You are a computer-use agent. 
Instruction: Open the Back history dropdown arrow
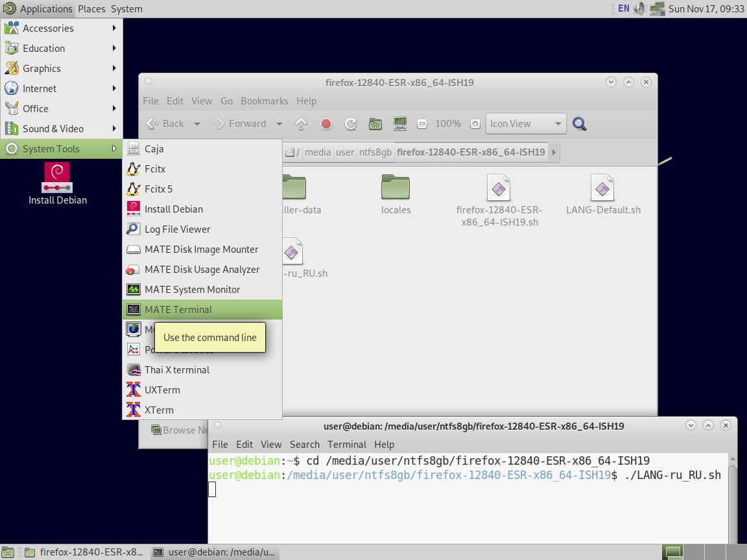(x=196, y=124)
